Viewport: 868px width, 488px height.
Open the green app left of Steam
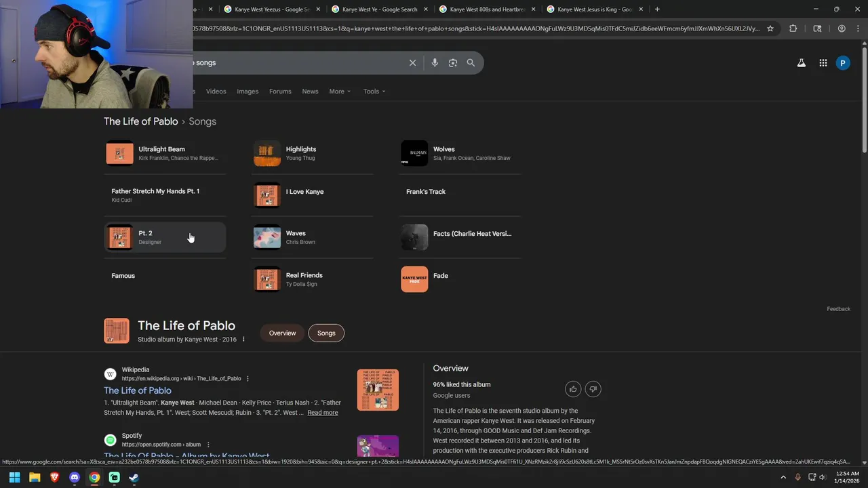[115, 477]
